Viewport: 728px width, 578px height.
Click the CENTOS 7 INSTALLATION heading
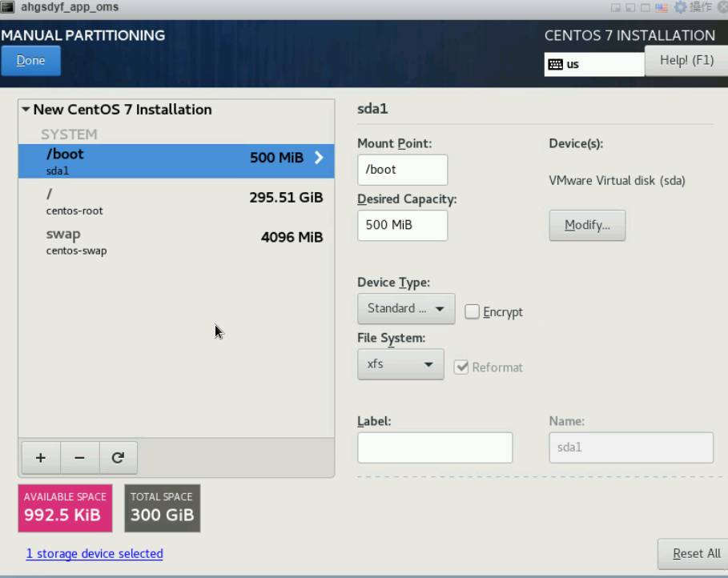(629, 35)
